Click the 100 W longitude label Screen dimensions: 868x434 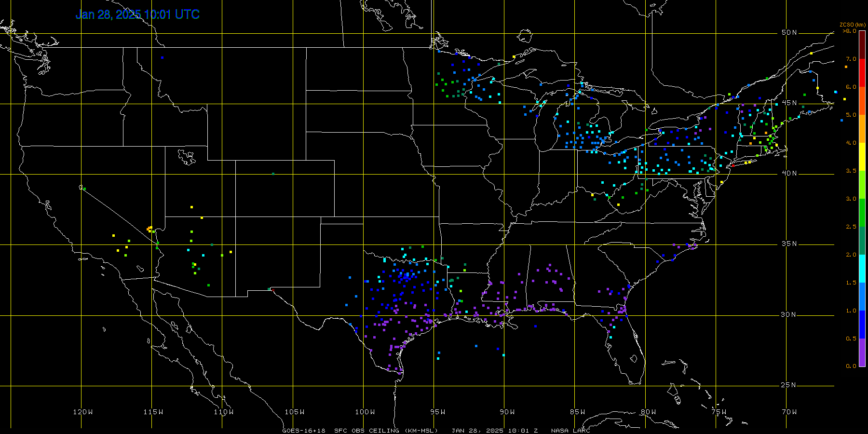click(365, 412)
